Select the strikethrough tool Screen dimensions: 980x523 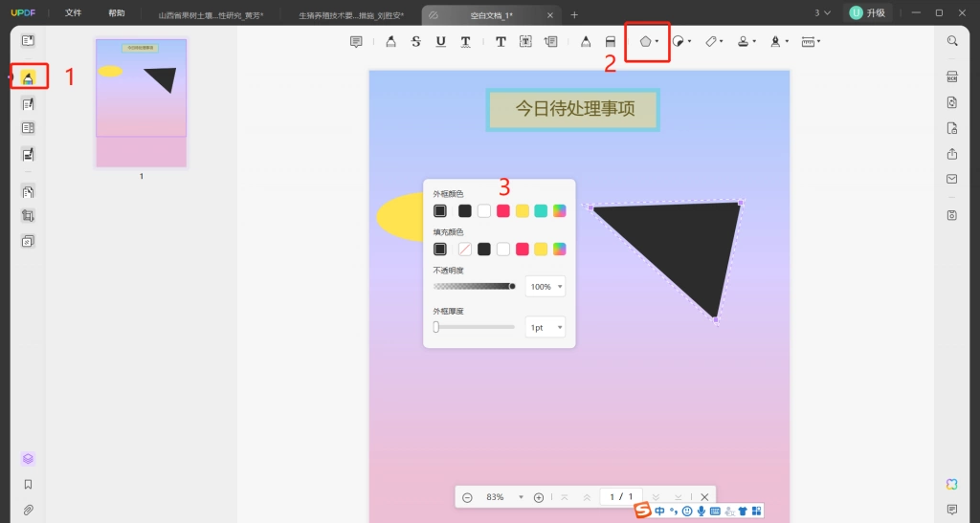click(415, 42)
